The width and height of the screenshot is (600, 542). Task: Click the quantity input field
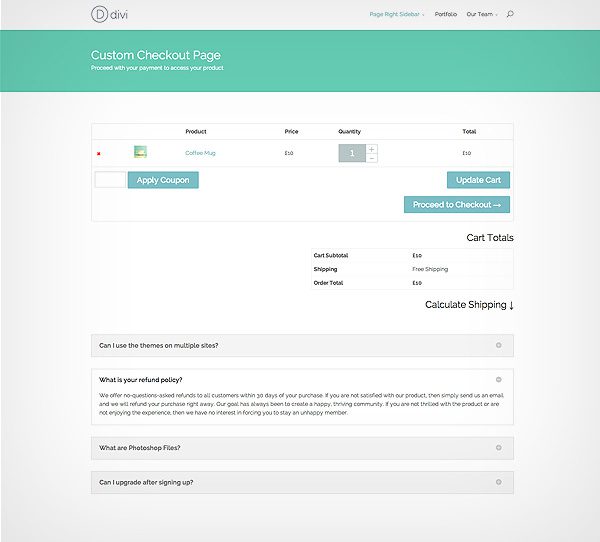pos(352,153)
